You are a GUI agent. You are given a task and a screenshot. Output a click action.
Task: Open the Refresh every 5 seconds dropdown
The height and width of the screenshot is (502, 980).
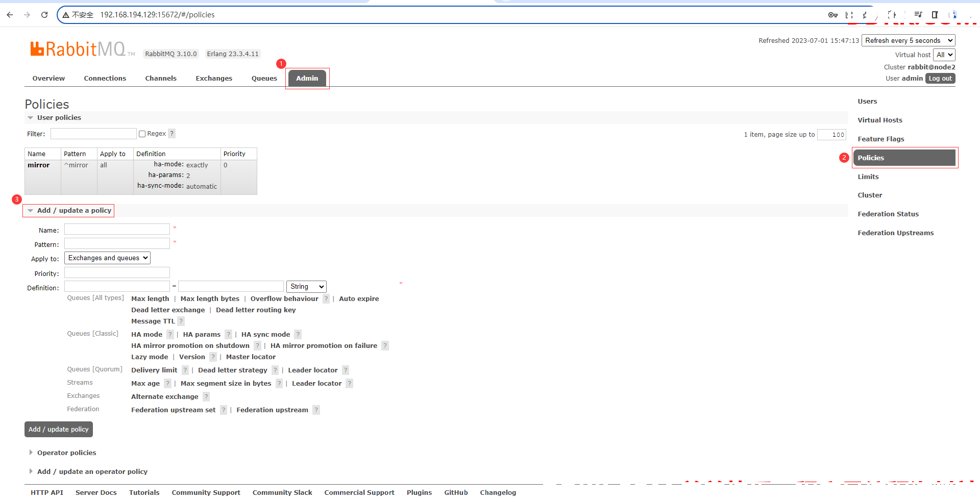[x=909, y=40]
